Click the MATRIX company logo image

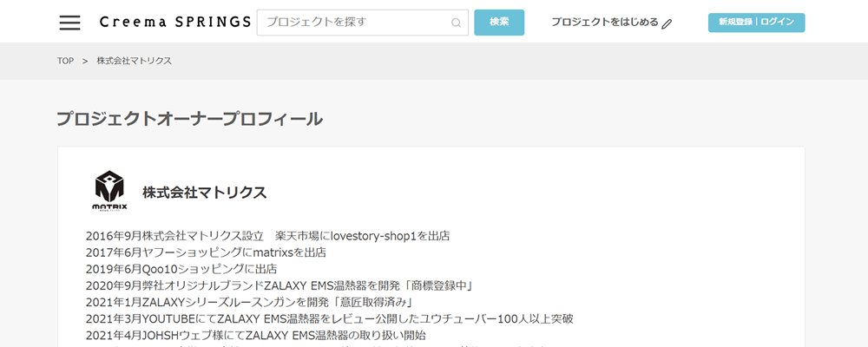(109, 191)
